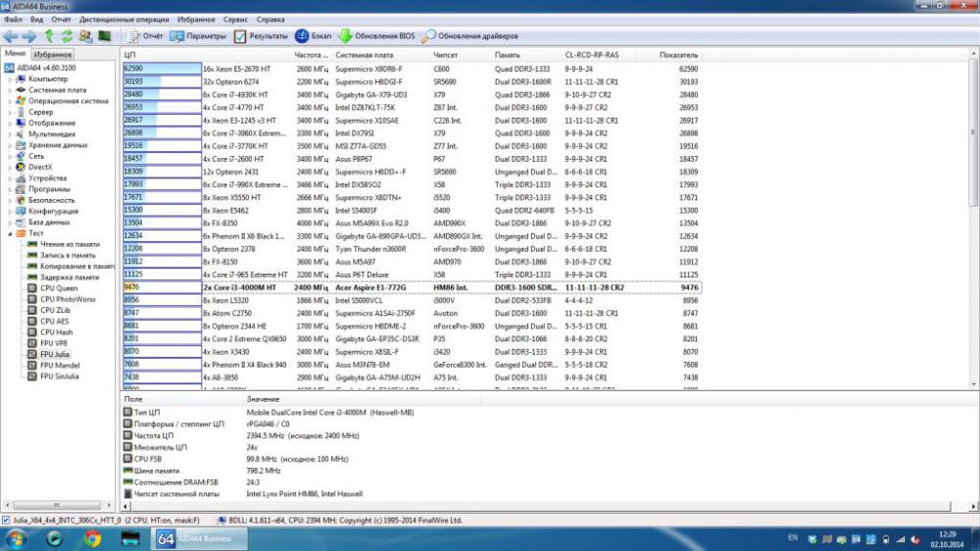Go forward with the blue right arrow
Viewport: 980px width, 551px height.
pos(29,36)
